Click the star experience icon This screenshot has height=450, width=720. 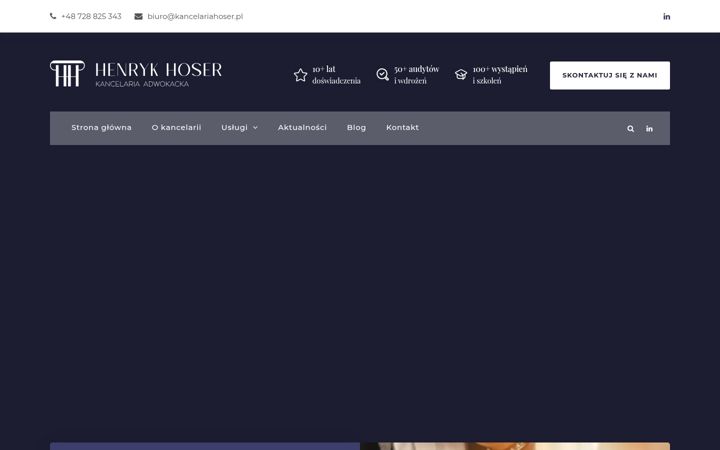[x=300, y=75]
